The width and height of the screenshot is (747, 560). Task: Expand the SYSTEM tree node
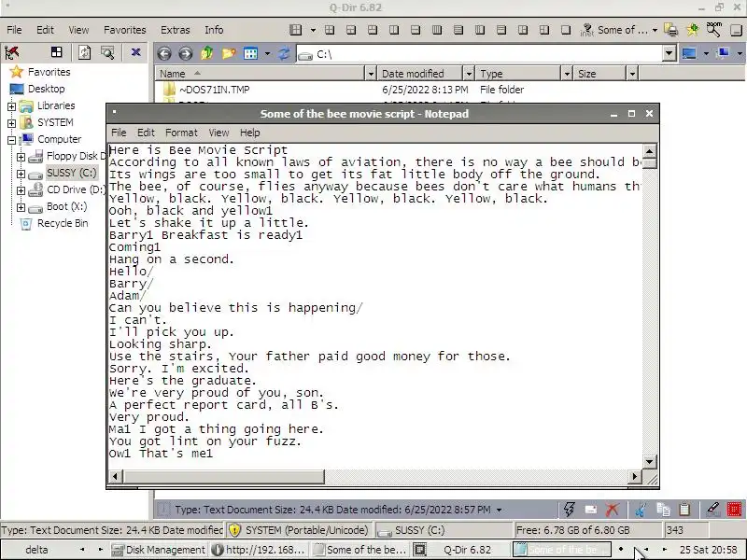pos(11,123)
